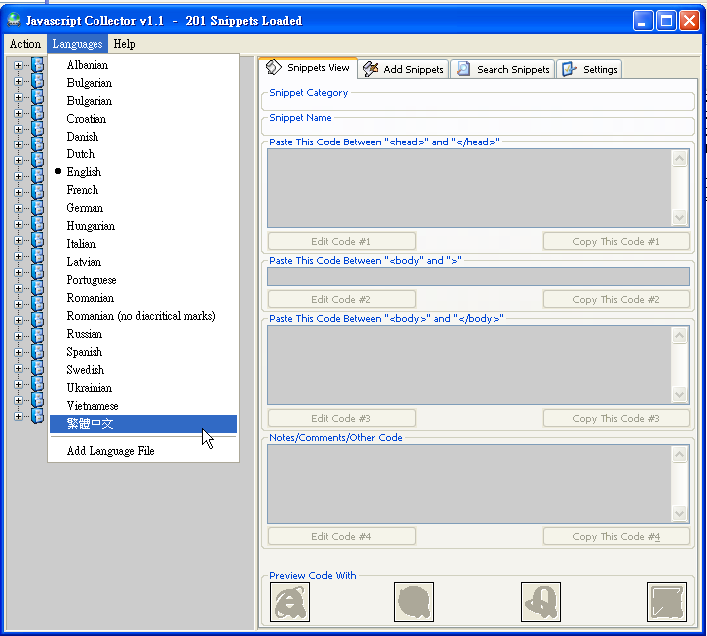Preview code with the Firefox globe icon
The width and height of the screenshot is (707, 636).
(413, 602)
